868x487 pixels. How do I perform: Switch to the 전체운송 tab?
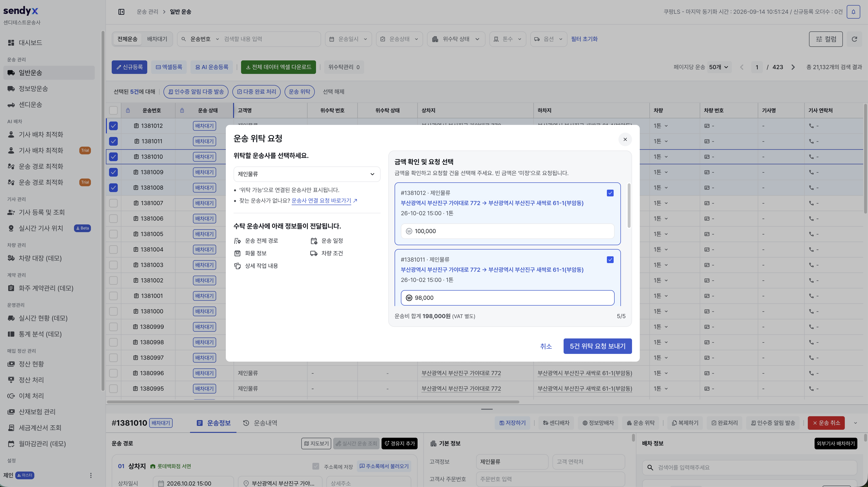click(x=127, y=39)
